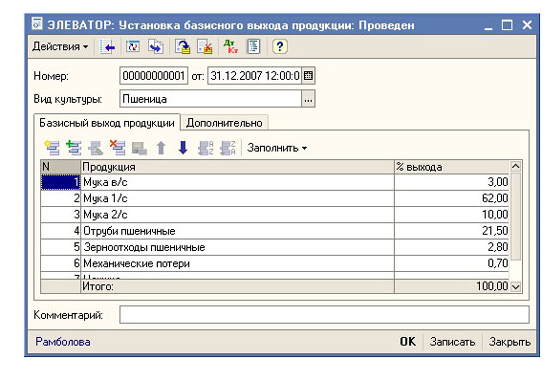Screen dimensions: 557x374
Task: Maximize the ЭЛЕВАТОР document window
Action: point(507,25)
